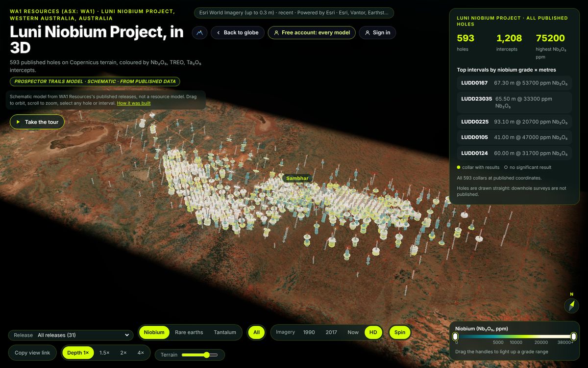Viewport: 588px width, 368px height.
Task: Switch colouring to Rare earths
Action: pyautogui.click(x=189, y=332)
